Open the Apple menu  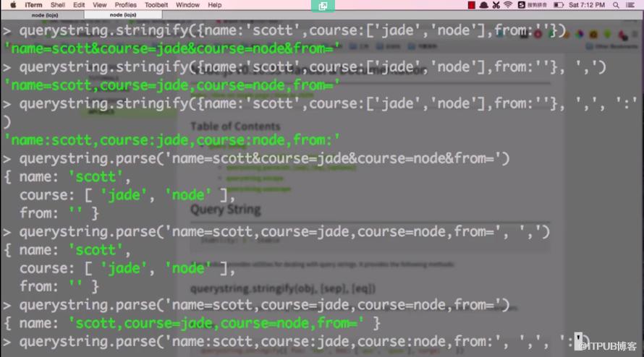[x=13, y=5]
